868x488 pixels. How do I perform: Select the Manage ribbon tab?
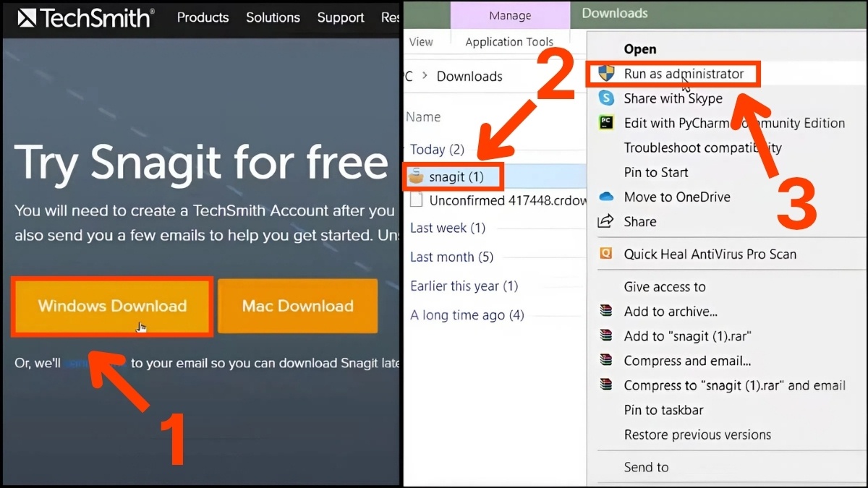tap(510, 15)
